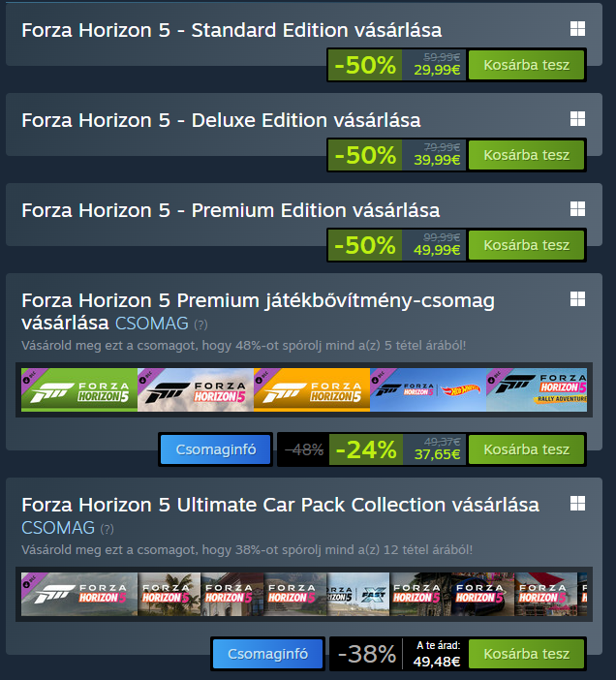Open Csomaginfó for Premium bundle
The image size is (616, 680).
click(x=215, y=449)
